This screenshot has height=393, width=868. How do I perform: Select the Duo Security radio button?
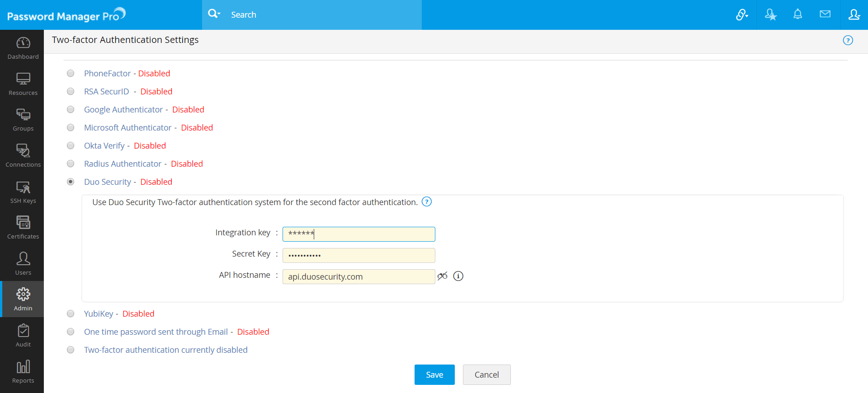(71, 182)
